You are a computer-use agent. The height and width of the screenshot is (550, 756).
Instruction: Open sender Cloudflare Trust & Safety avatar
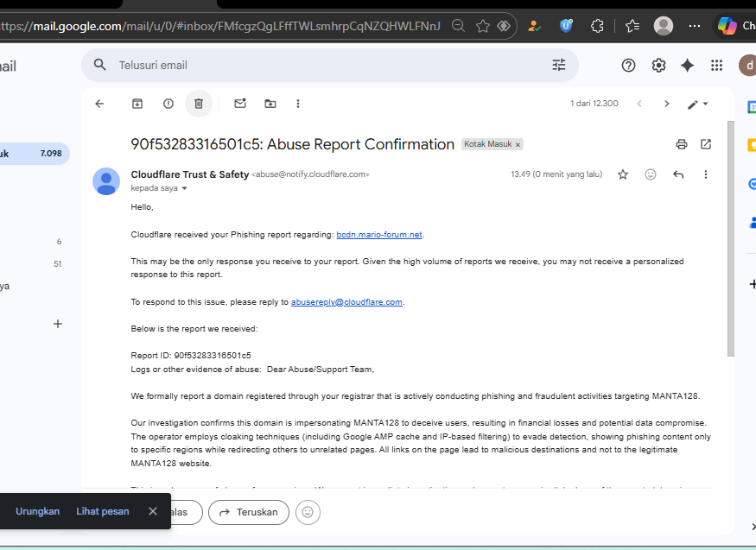pos(106,181)
